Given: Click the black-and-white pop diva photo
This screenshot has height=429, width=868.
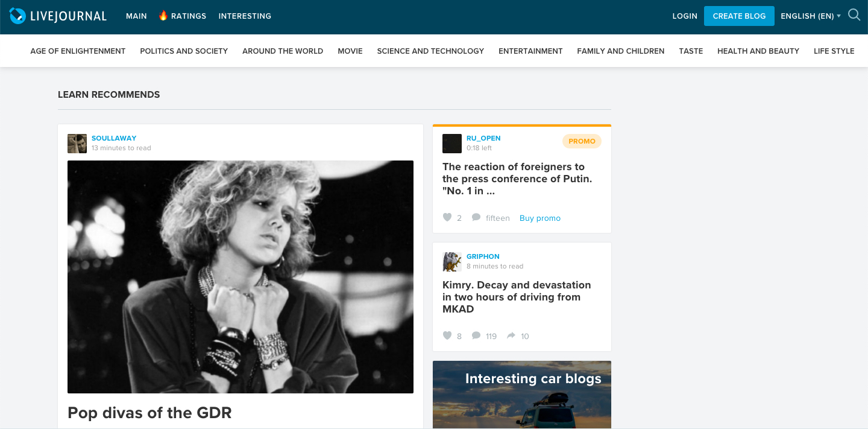Looking at the screenshot, I should 241,277.
